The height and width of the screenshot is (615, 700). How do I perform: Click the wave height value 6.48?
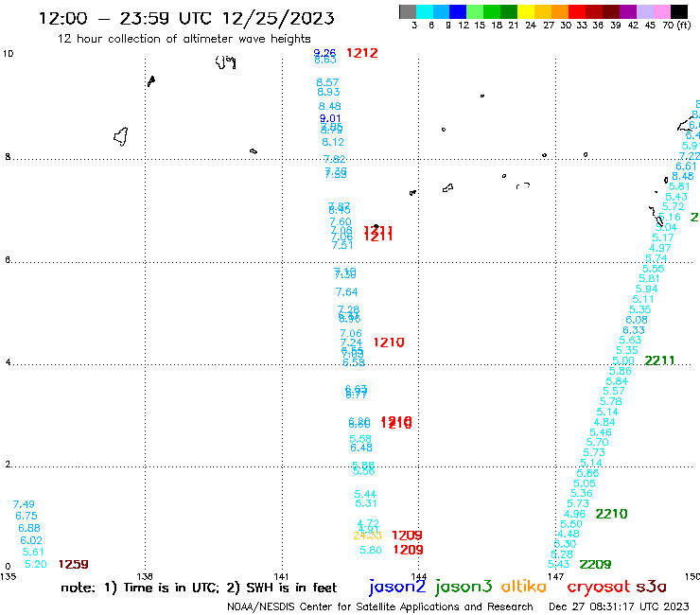coord(361,448)
